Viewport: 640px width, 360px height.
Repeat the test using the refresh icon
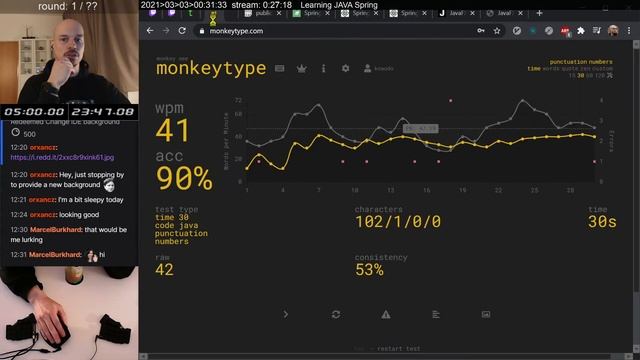click(x=336, y=314)
